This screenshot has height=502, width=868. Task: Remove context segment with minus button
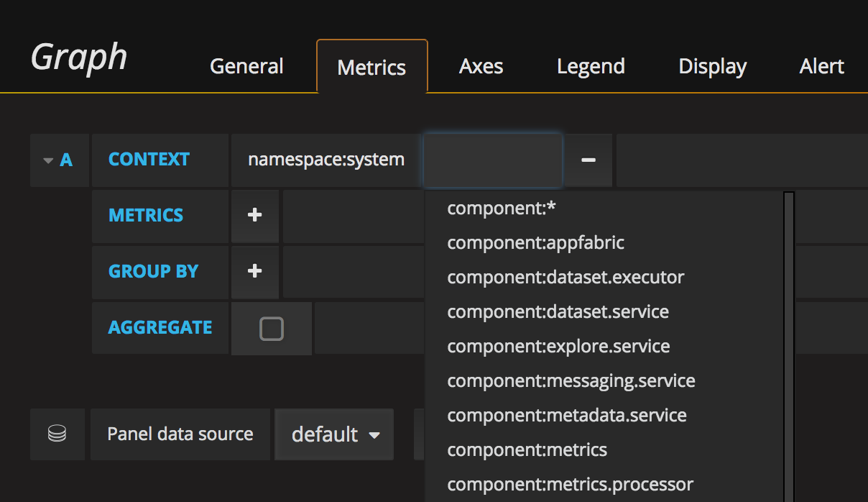click(x=588, y=160)
